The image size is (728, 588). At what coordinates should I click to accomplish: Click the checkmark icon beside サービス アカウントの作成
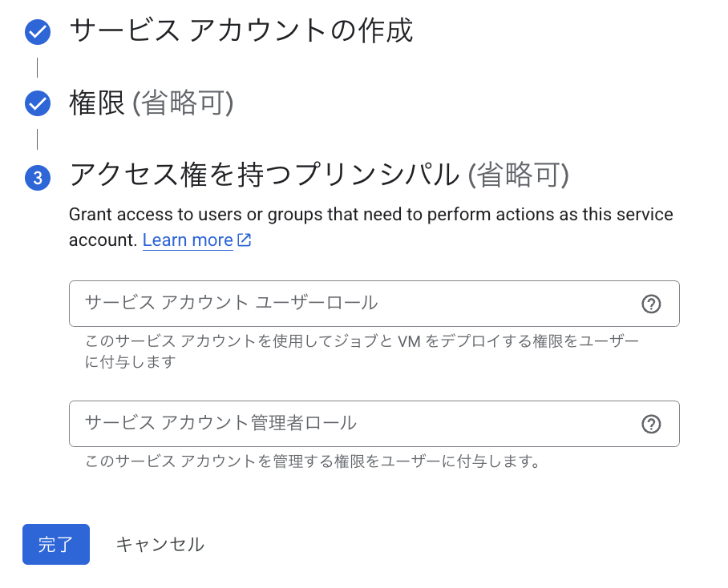pos(38,32)
